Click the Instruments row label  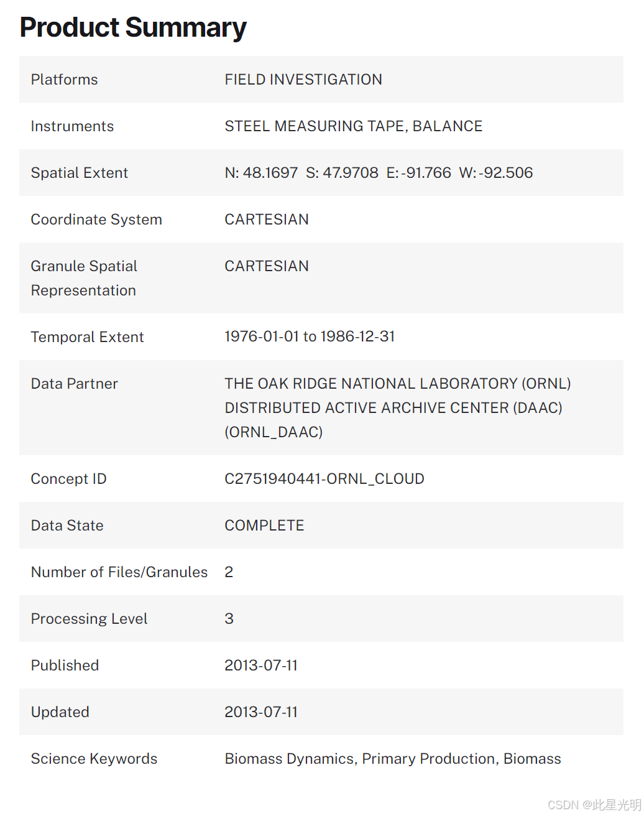point(72,126)
